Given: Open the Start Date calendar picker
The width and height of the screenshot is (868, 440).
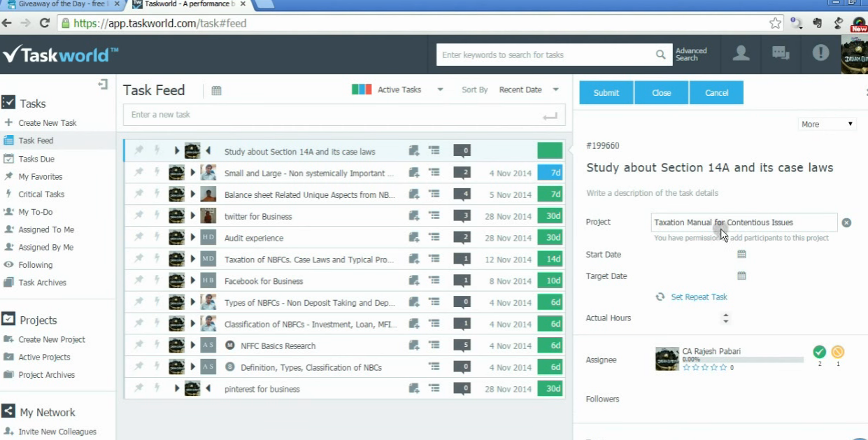Looking at the screenshot, I should point(741,255).
